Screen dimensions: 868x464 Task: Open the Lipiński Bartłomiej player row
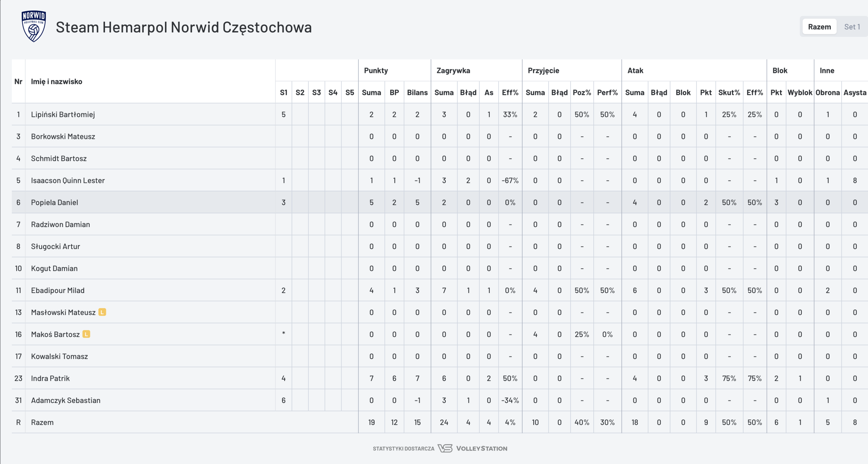[63, 114]
